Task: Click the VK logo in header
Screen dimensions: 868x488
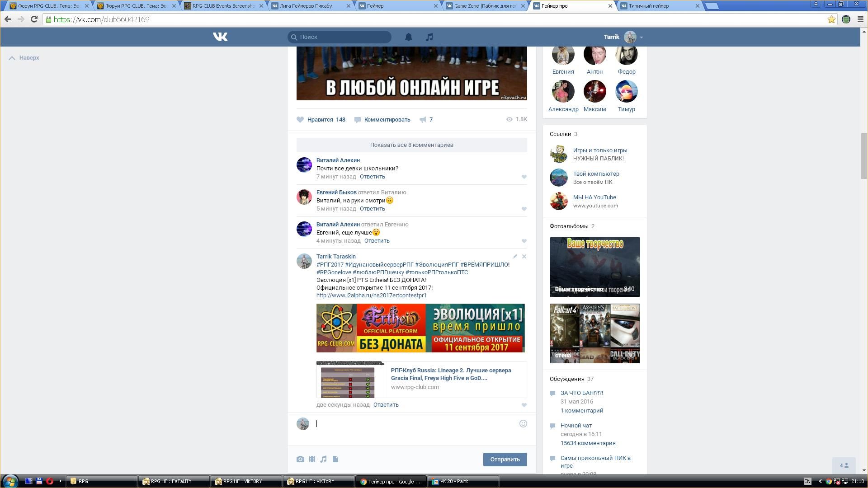Action: click(x=220, y=37)
